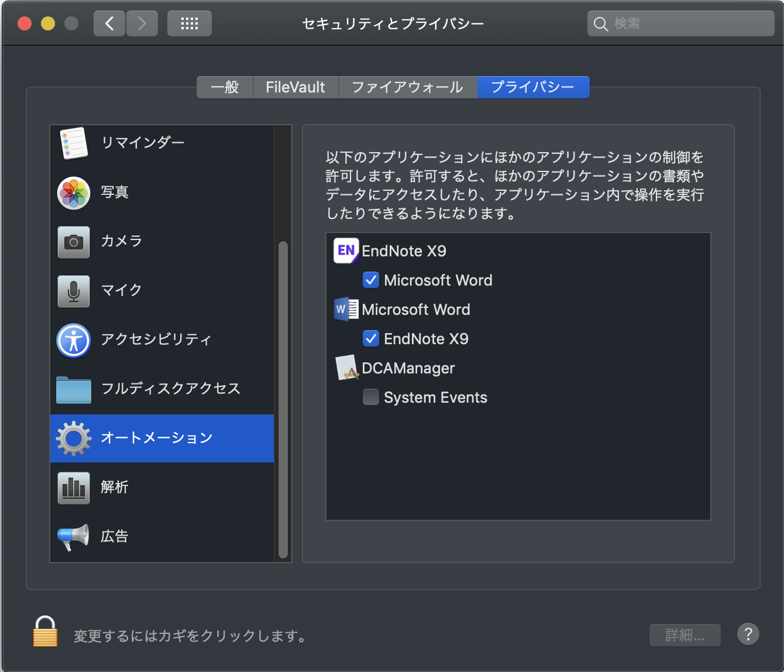This screenshot has height=672, width=784.
Task: Select the プライバシー tab
Action: click(533, 87)
